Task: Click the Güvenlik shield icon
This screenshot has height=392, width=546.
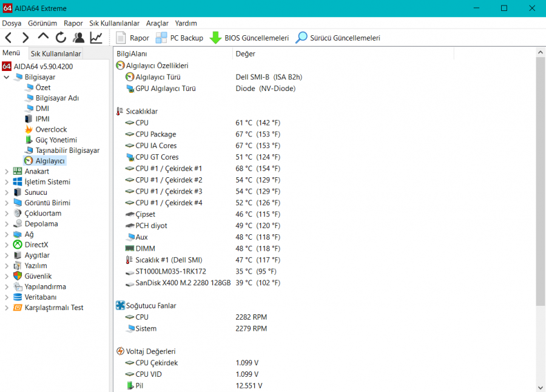Action: 18,276
